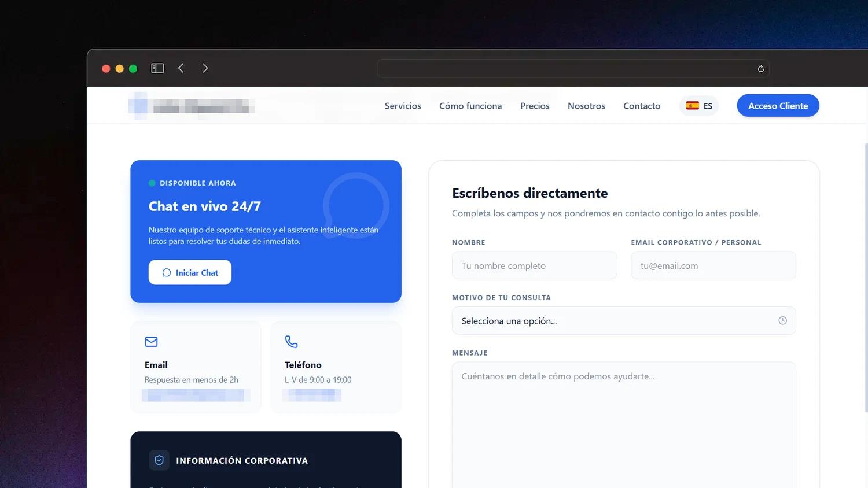Click the Acceso Cliente button
The height and width of the screenshot is (488, 868).
[778, 106]
